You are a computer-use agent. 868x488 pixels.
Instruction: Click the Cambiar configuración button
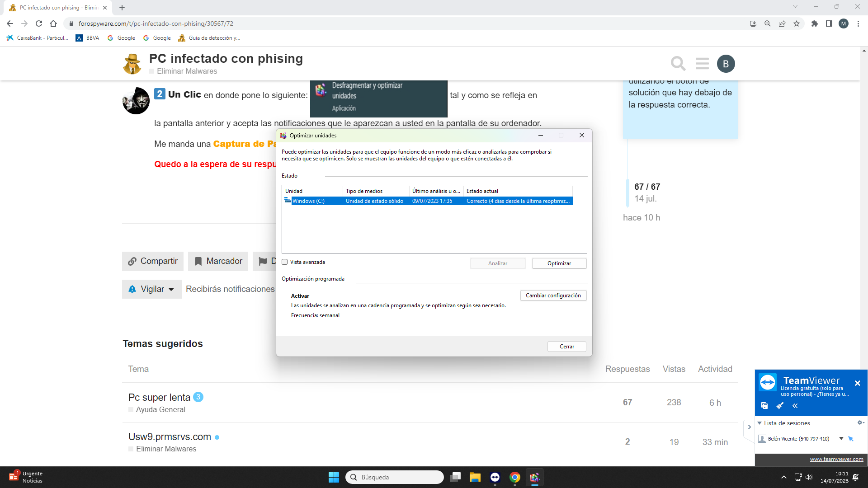pyautogui.click(x=553, y=296)
